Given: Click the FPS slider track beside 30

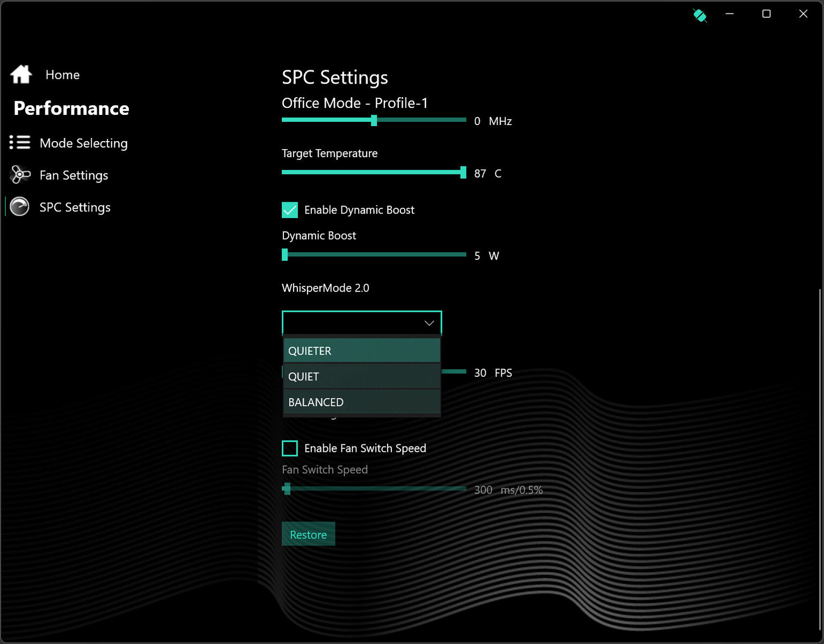Looking at the screenshot, I should (x=454, y=371).
